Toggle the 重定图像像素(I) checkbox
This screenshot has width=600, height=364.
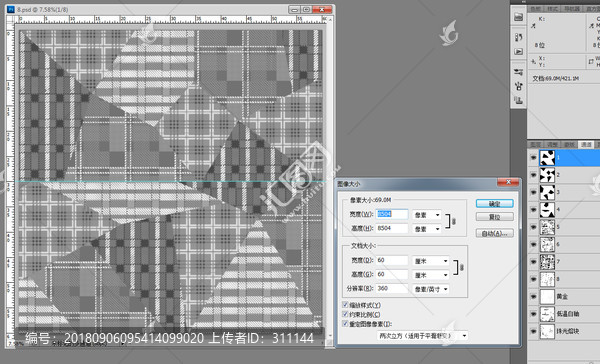(345, 324)
